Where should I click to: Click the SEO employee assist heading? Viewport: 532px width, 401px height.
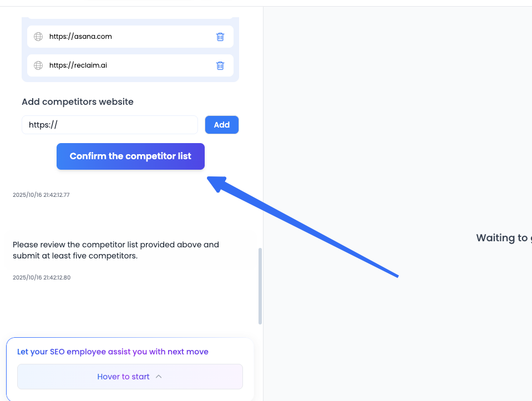point(113,352)
